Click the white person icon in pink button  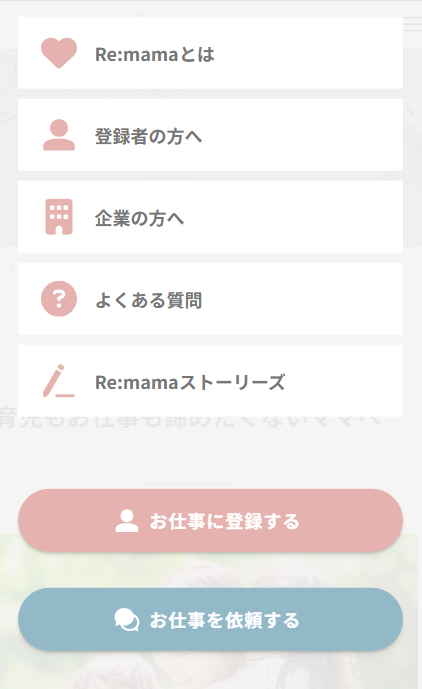click(127, 521)
